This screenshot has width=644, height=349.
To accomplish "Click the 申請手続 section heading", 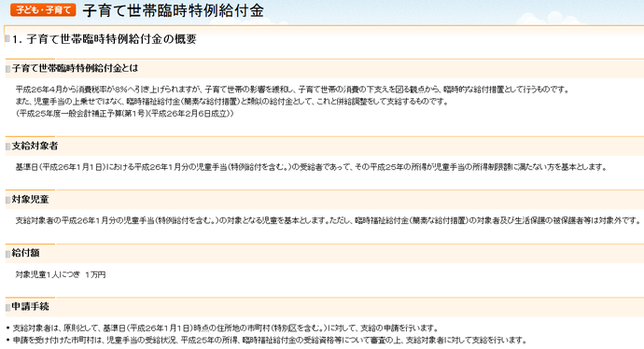I will [x=31, y=307].
